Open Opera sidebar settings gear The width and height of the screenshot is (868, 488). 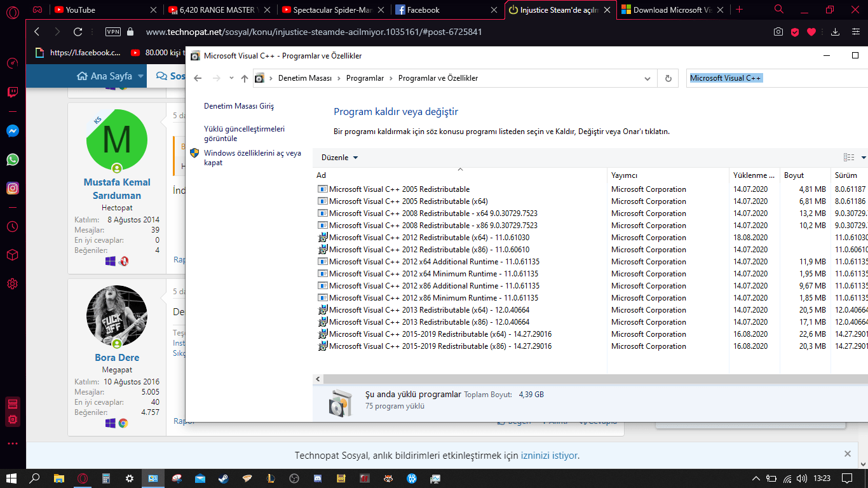click(13, 283)
